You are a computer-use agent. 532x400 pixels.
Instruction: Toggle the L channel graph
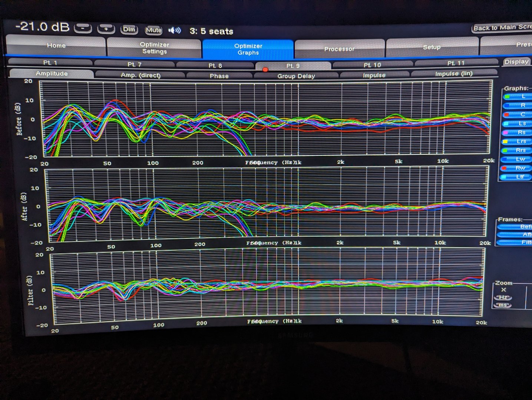tap(518, 97)
